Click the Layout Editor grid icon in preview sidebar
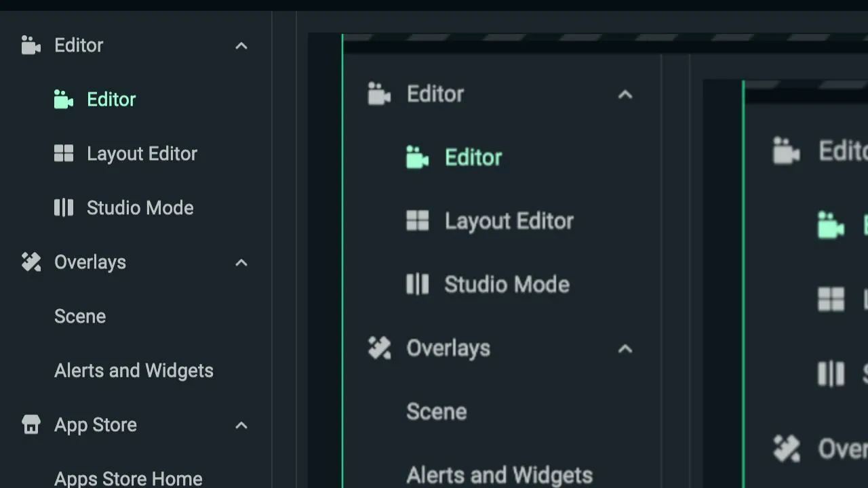Viewport: 868px width, 488px height. [417, 220]
